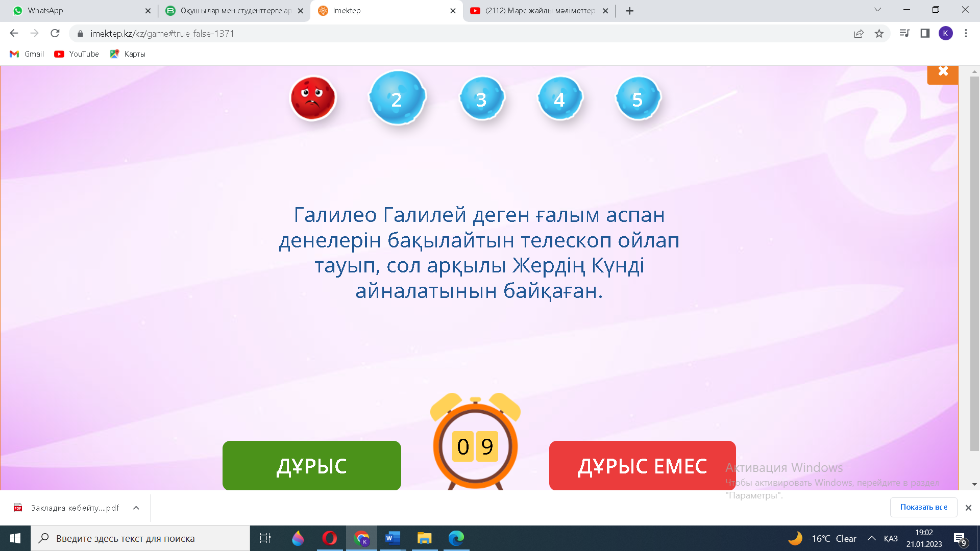Click the share page icon in address bar
The height and width of the screenshot is (551, 980).
[x=859, y=34]
